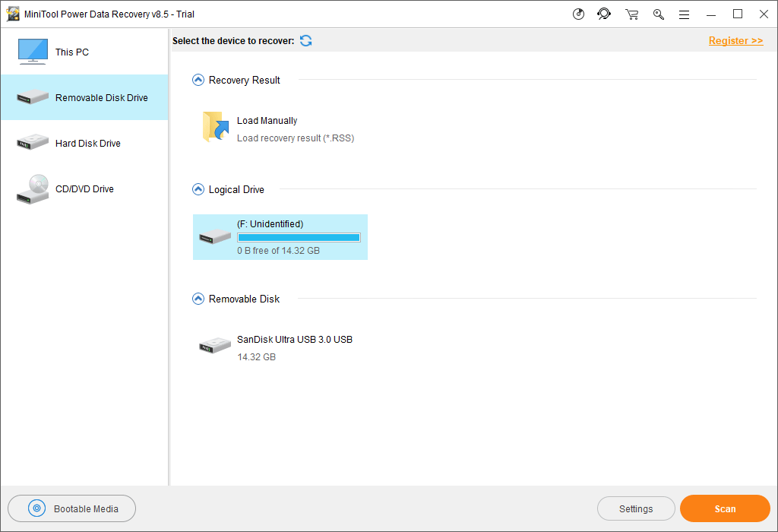The image size is (778, 532).
Task: Switch to Hard Disk Drive tab
Action: 84,143
